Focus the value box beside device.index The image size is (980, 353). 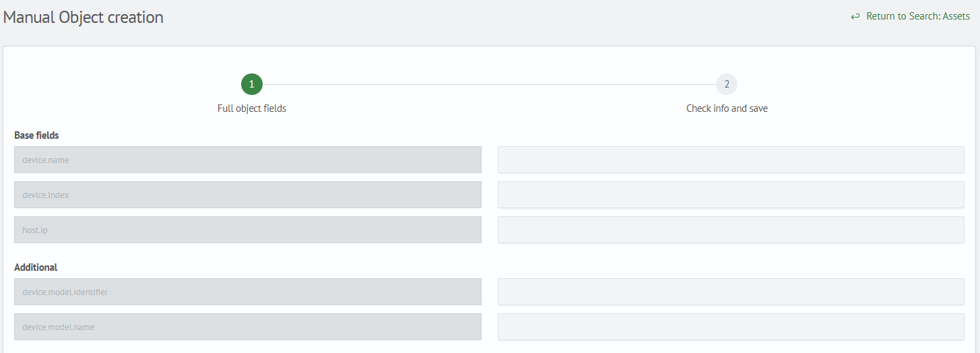[731, 195]
